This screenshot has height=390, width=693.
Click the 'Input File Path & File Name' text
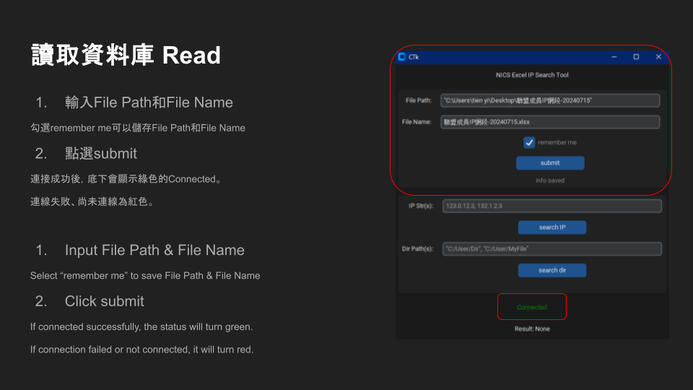(155, 250)
